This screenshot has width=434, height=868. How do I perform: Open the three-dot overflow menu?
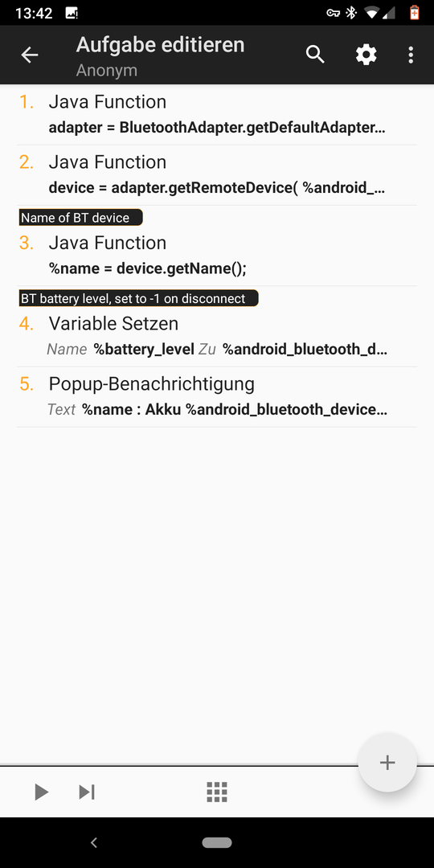coord(410,55)
